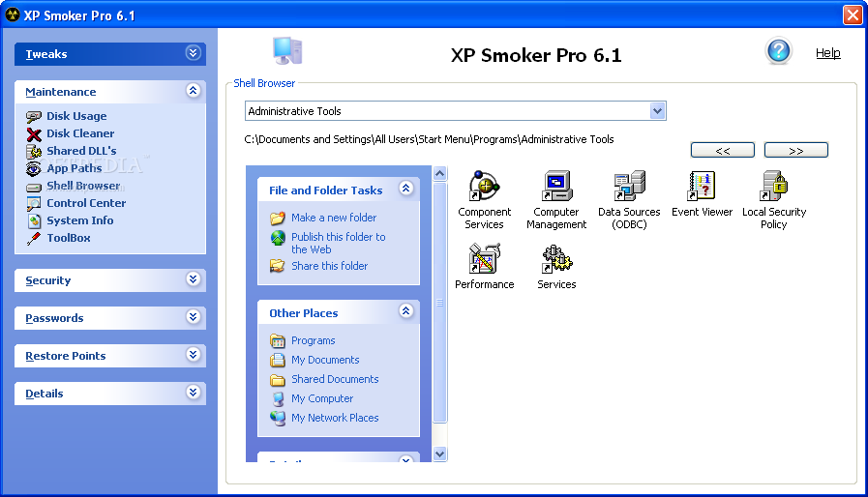
Task: Open the Security section header
Action: (110, 280)
